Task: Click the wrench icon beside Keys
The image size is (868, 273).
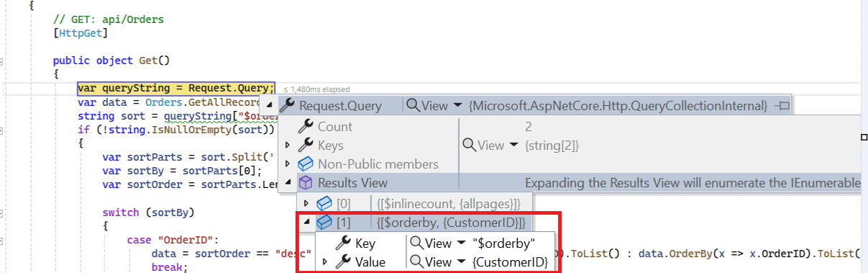Action: coord(306,146)
